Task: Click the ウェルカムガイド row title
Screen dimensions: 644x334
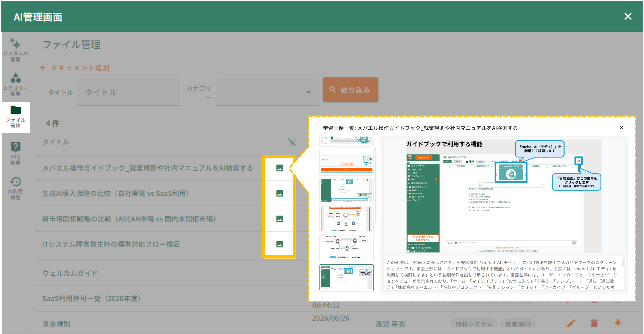Action: [x=70, y=273]
